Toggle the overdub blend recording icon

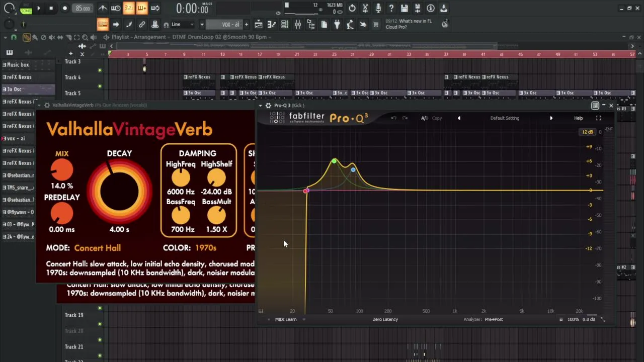coord(142,8)
